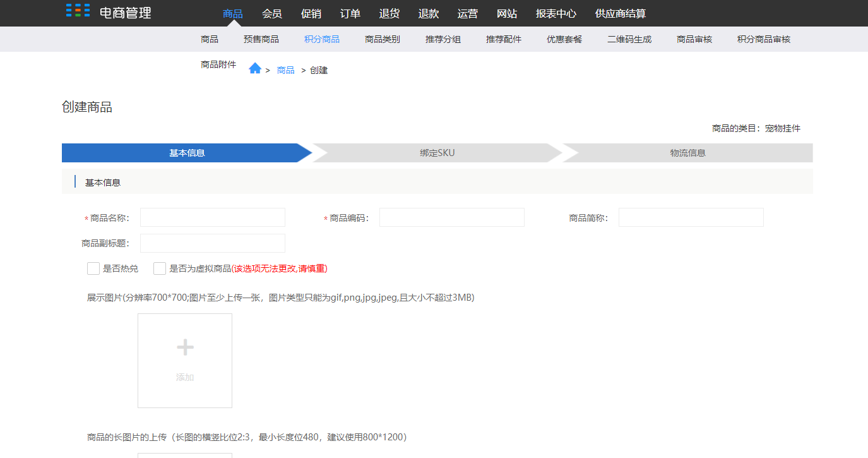Open the 商品 top menu
868x458 pixels.
(233, 14)
